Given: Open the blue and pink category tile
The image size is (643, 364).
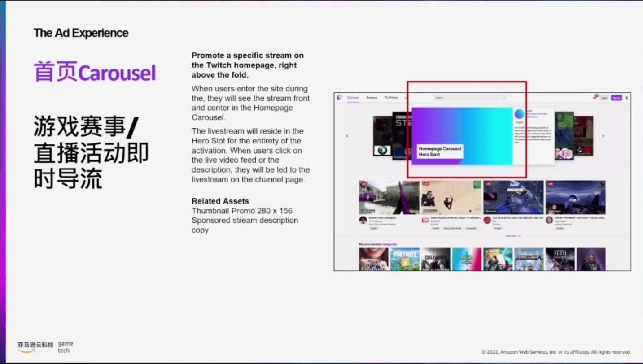Looking at the screenshot, I should [x=467, y=259].
